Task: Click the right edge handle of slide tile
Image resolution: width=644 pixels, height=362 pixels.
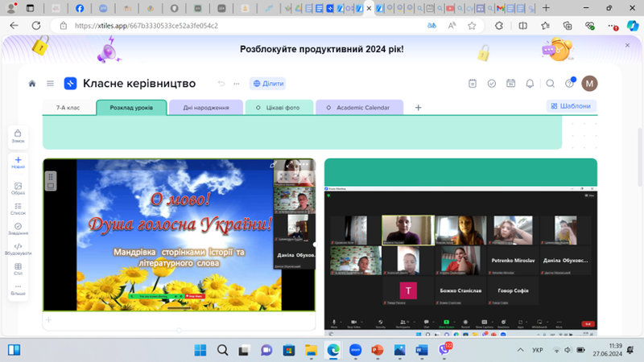Action: [315, 245]
